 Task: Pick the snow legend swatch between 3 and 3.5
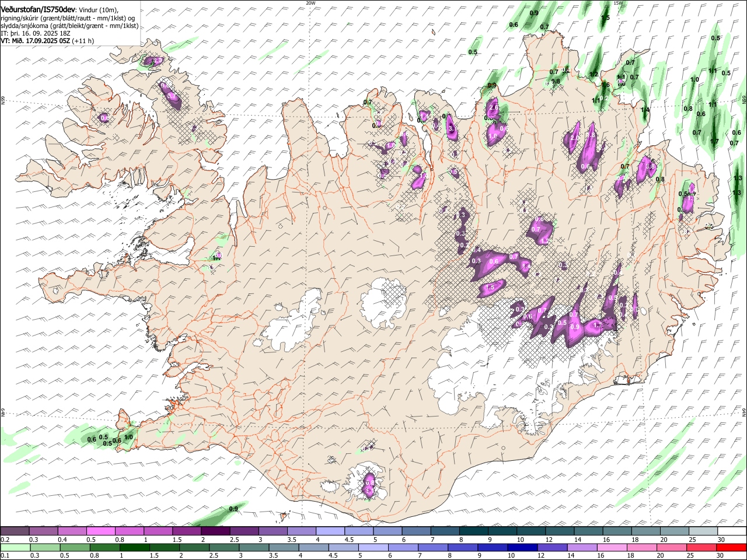[273, 531]
